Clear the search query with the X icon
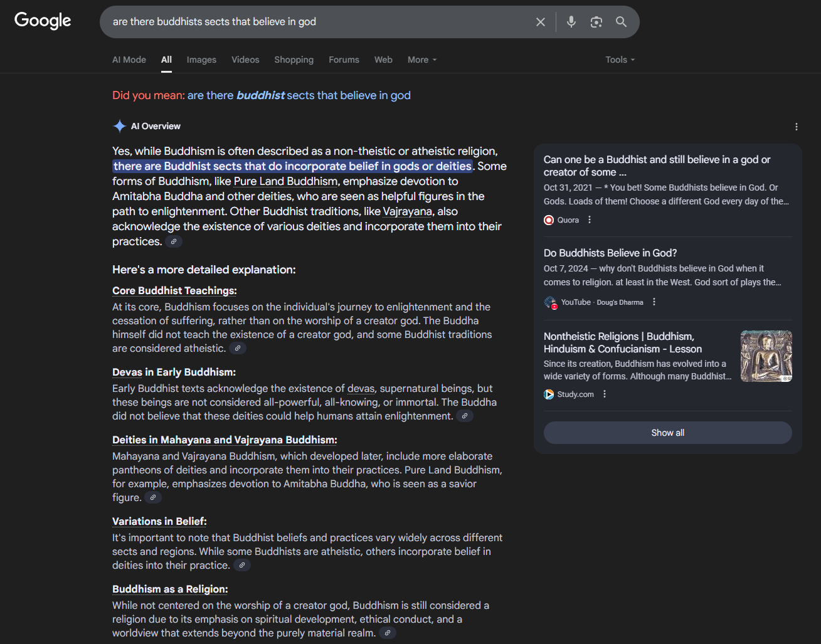The height and width of the screenshot is (644, 821). coord(541,22)
